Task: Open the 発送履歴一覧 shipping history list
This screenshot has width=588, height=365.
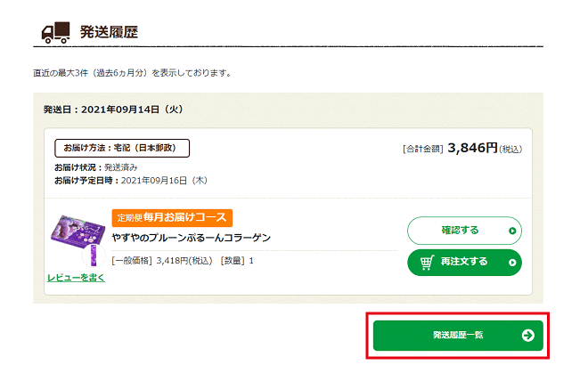Action: click(x=457, y=336)
